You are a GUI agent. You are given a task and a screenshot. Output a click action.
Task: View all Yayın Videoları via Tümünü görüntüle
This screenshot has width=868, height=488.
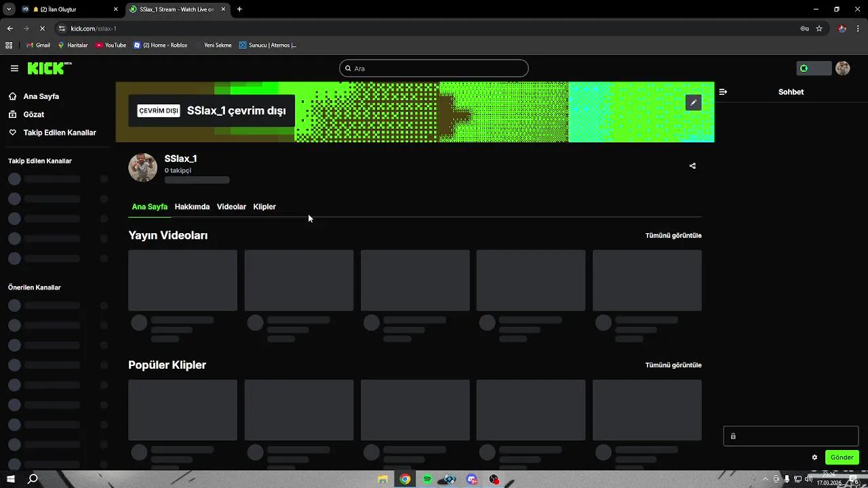673,236
